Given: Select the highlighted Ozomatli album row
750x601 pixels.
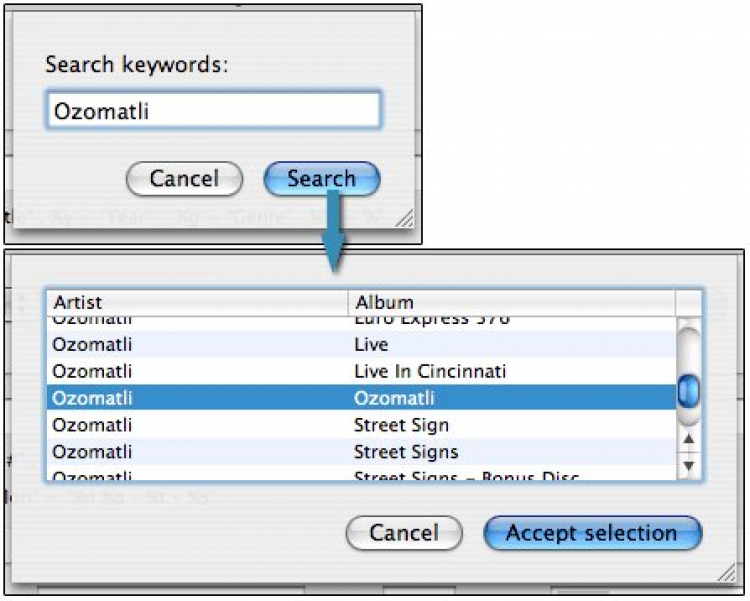Looking at the screenshot, I should pos(362,398).
